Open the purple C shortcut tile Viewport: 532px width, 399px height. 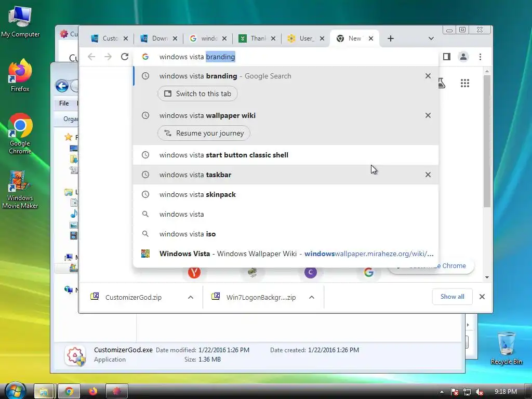click(x=311, y=272)
